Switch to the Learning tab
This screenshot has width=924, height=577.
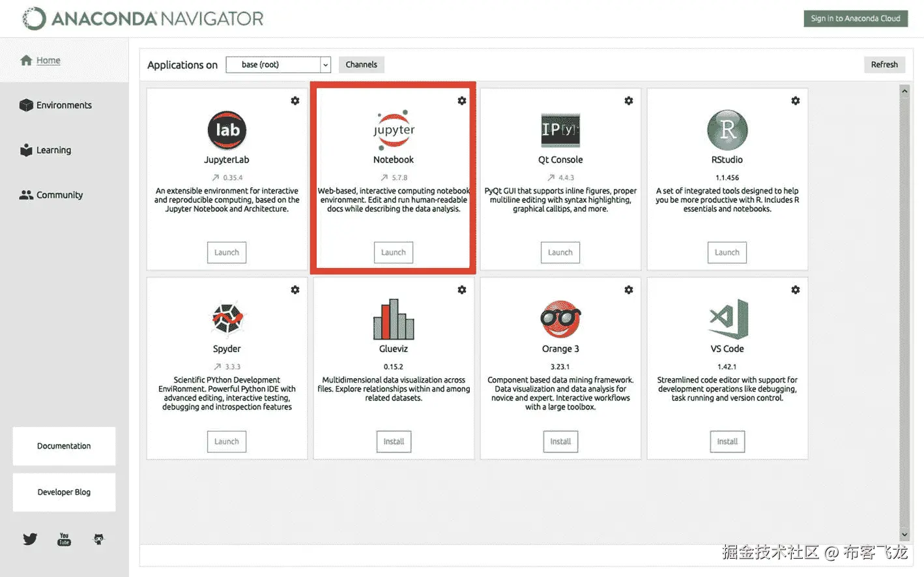[x=53, y=150]
